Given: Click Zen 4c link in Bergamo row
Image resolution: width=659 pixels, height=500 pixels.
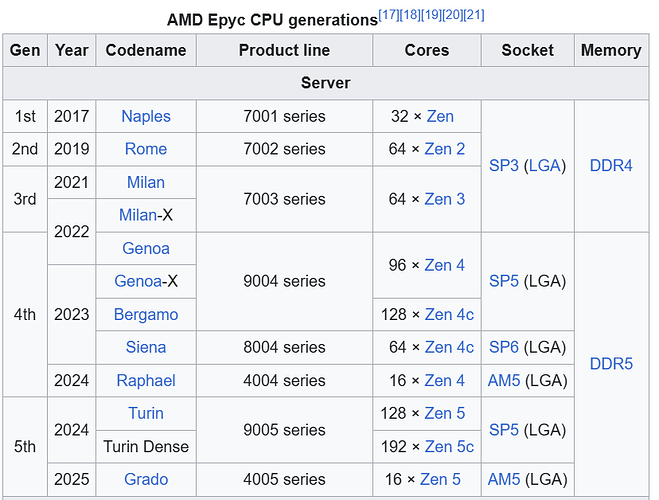Looking at the screenshot, I should click(x=449, y=314).
